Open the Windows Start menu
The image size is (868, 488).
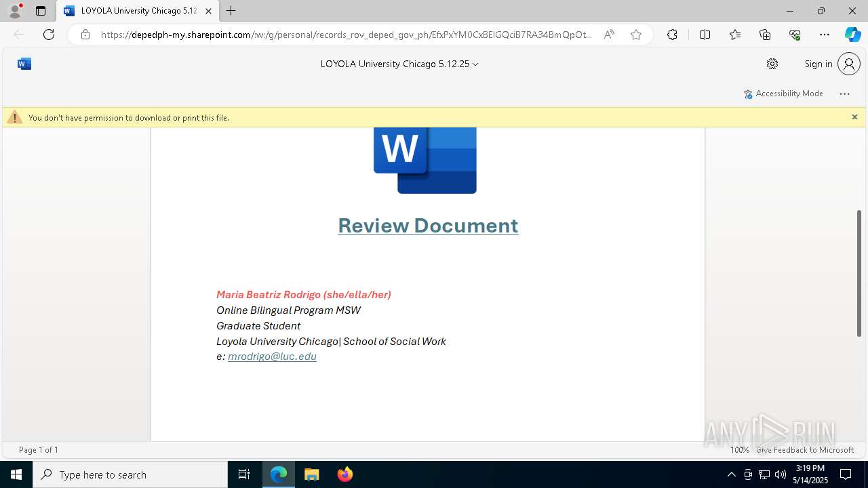point(16,474)
